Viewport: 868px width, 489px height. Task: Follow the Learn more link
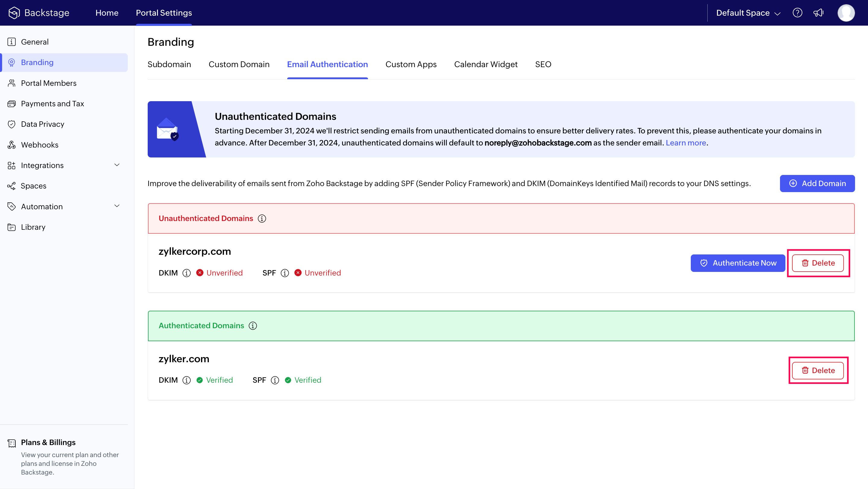tap(686, 143)
